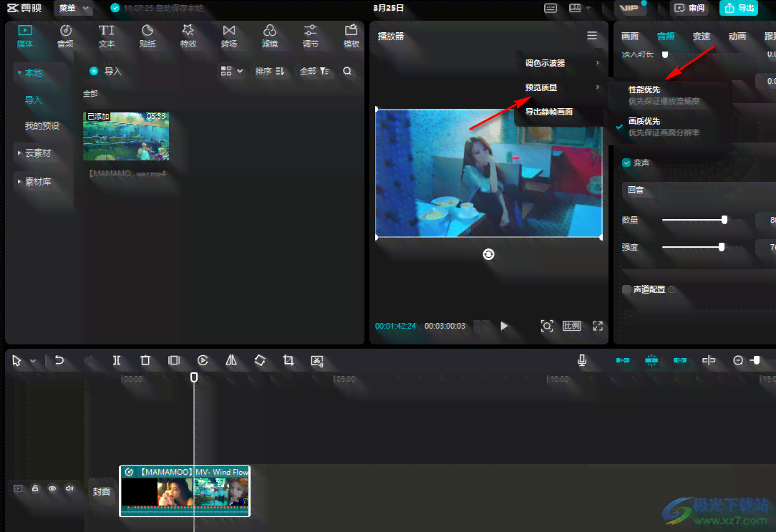Delete the selected clip
776x532 pixels.
(x=145, y=360)
